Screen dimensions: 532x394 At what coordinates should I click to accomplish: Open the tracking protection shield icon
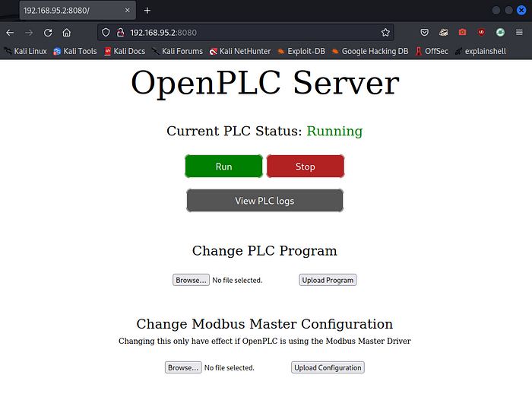tap(106, 33)
